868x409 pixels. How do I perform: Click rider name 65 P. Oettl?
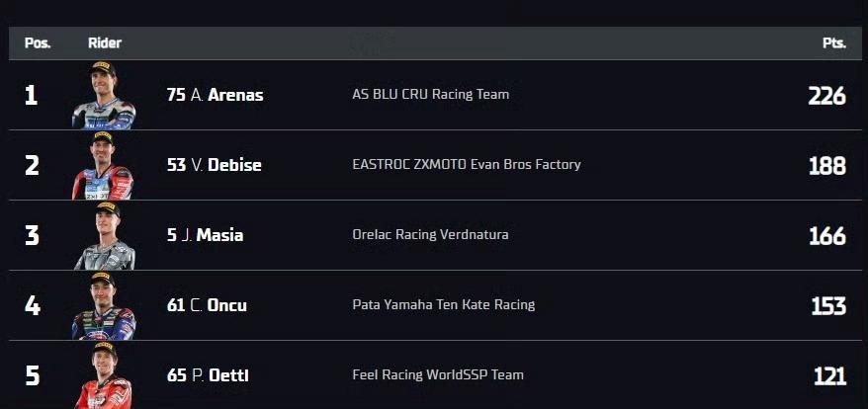tap(208, 375)
